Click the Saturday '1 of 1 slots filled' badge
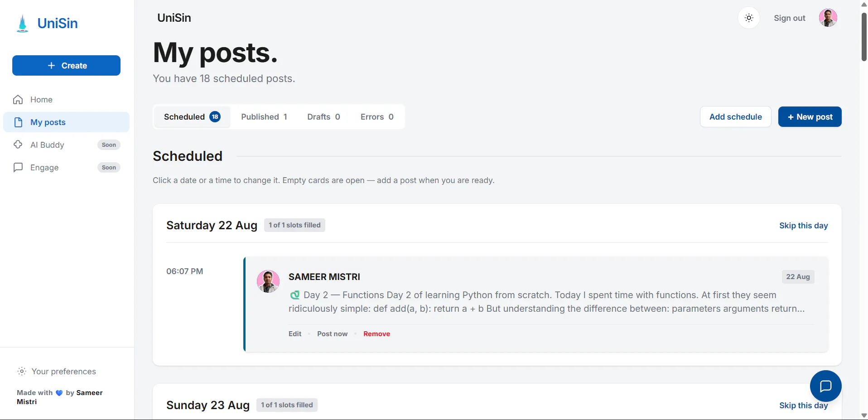 [x=294, y=225]
